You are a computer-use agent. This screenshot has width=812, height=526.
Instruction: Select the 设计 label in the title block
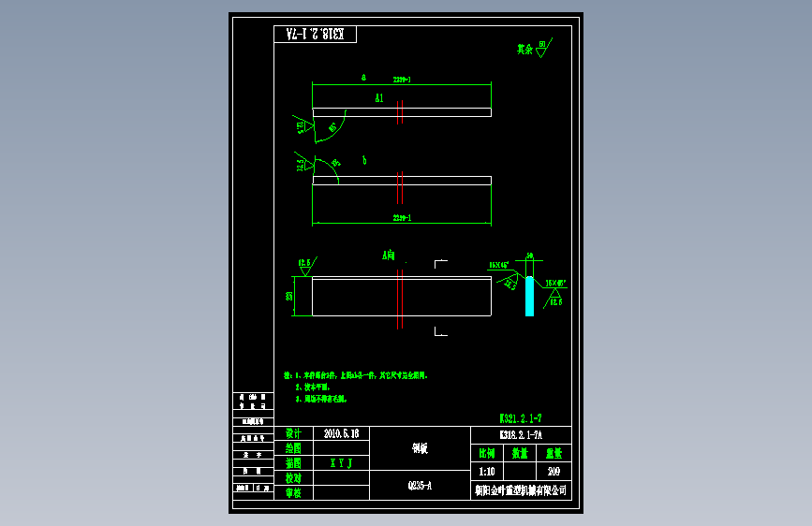point(294,434)
